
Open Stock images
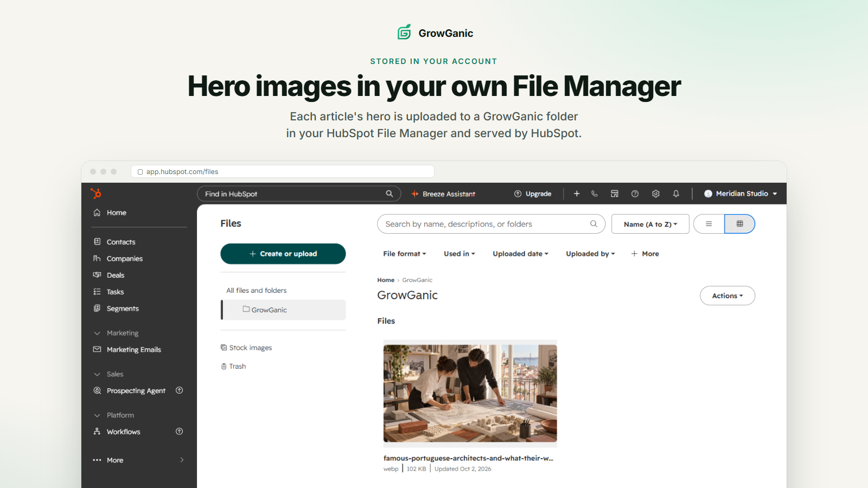[x=246, y=348]
